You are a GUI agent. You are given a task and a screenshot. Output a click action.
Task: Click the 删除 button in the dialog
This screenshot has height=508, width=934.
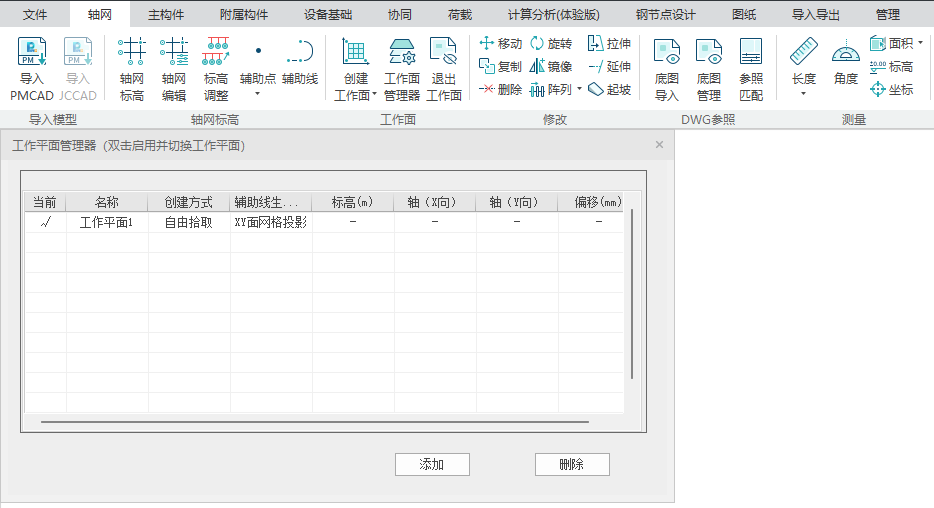(x=572, y=464)
